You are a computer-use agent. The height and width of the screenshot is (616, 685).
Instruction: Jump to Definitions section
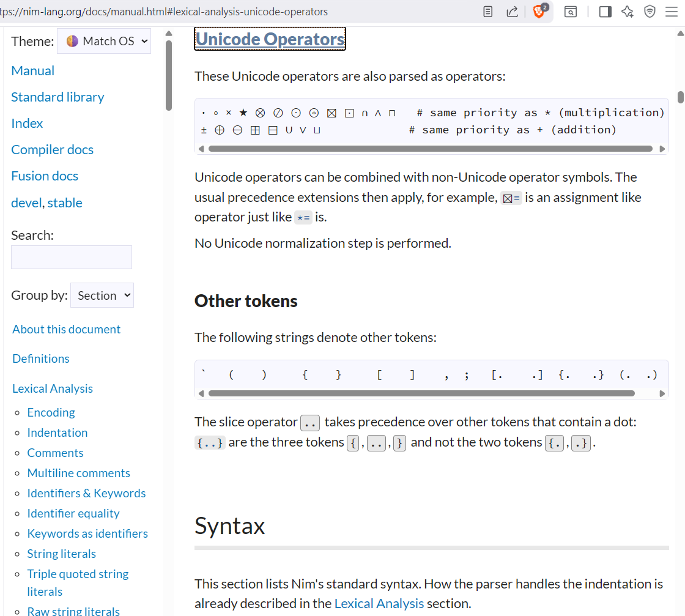tap(41, 358)
